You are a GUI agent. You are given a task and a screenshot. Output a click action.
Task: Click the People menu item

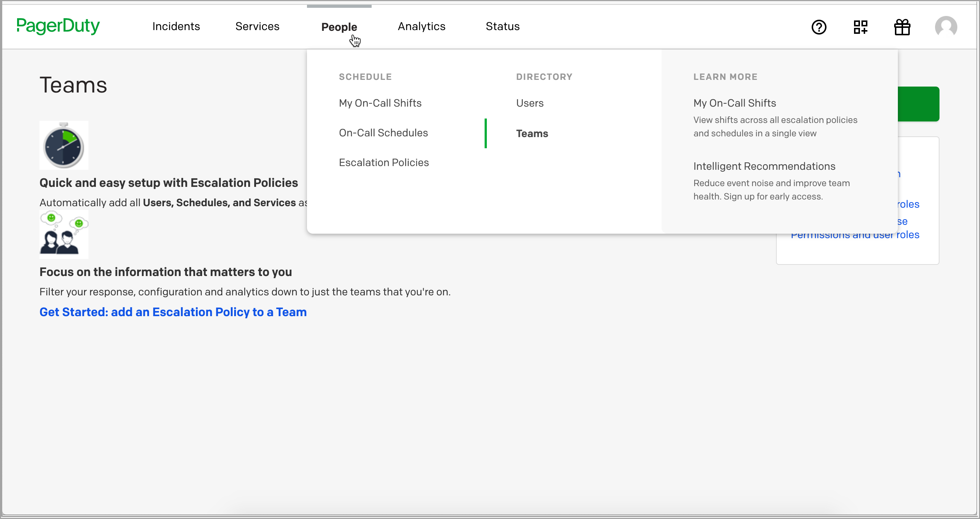pos(339,27)
